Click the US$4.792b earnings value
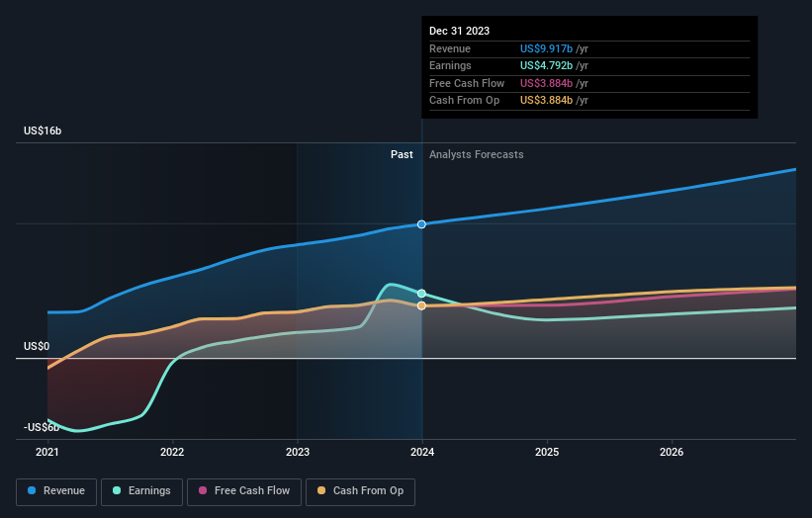 pyautogui.click(x=546, y=65)
